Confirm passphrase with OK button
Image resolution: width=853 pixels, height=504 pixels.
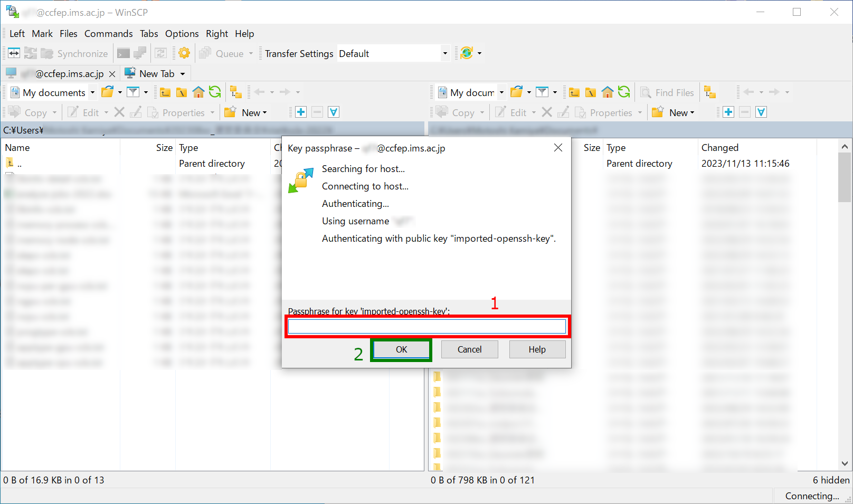[x=401, y=349]
